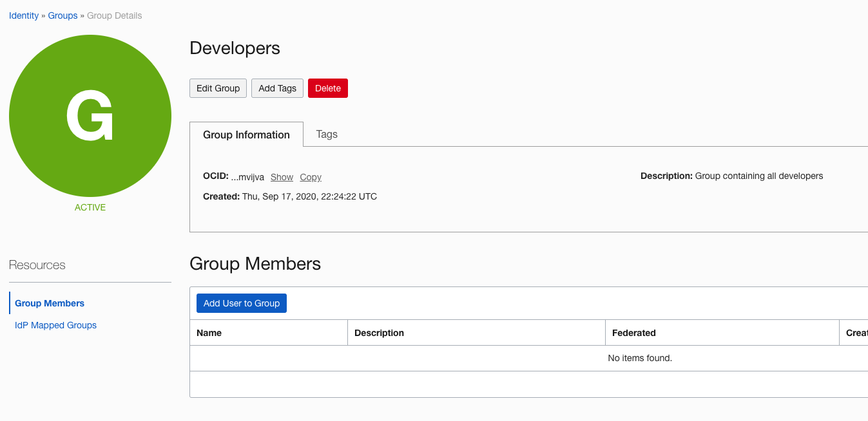Select Group Members in Resources sidebar

(x=50, y=303)
